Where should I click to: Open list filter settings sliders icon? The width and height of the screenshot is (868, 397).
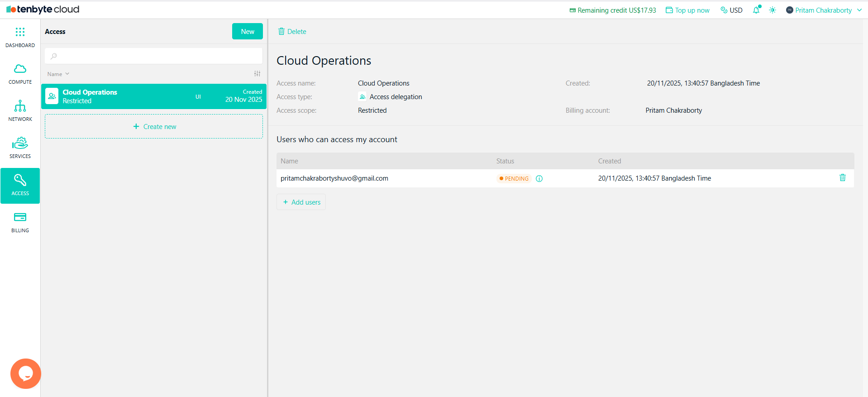point(257,73)
